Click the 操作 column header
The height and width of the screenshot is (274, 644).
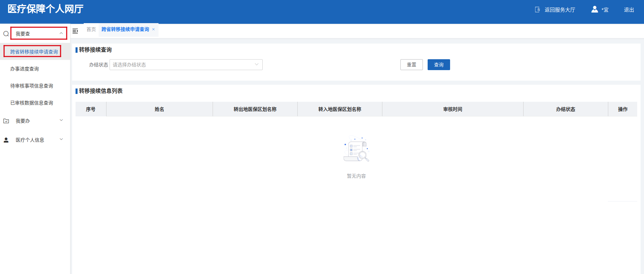click(x=623, y=109)
